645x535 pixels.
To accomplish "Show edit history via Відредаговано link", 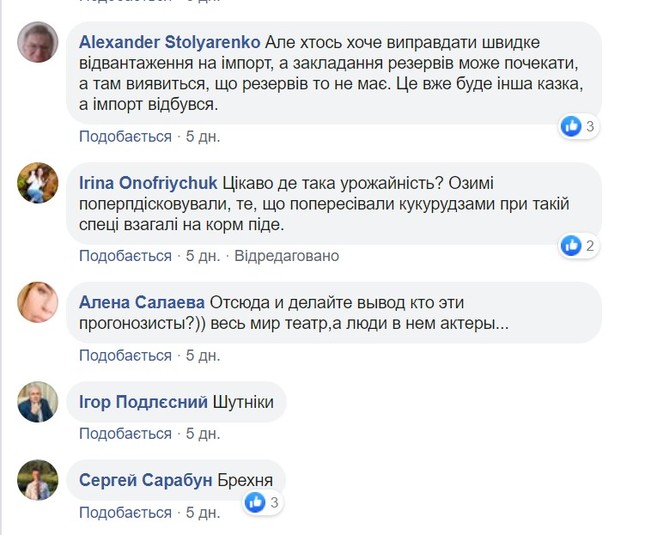I will pyautogui.click(x=286, y=256).
